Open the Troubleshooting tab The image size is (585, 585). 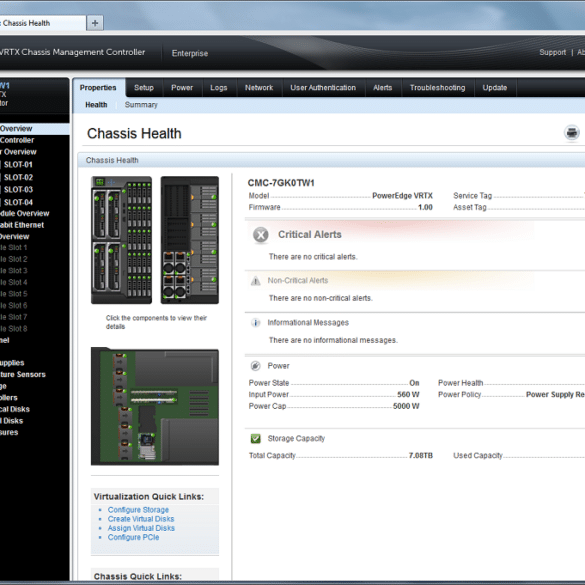click(438, 88)
